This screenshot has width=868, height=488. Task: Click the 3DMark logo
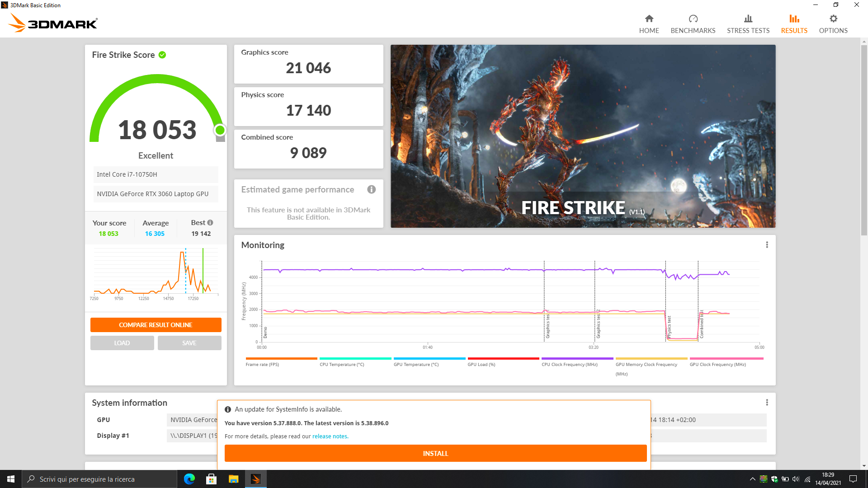point(53,23)
